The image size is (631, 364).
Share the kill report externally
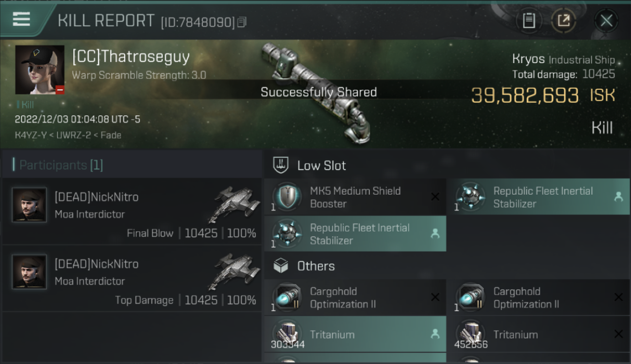564,20
